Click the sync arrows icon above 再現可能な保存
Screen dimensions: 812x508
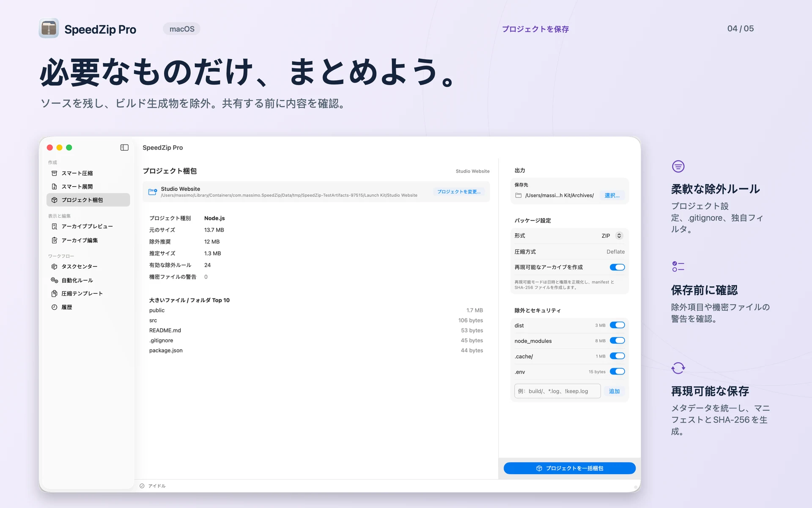pyautogui.click(x=678, y=368)
